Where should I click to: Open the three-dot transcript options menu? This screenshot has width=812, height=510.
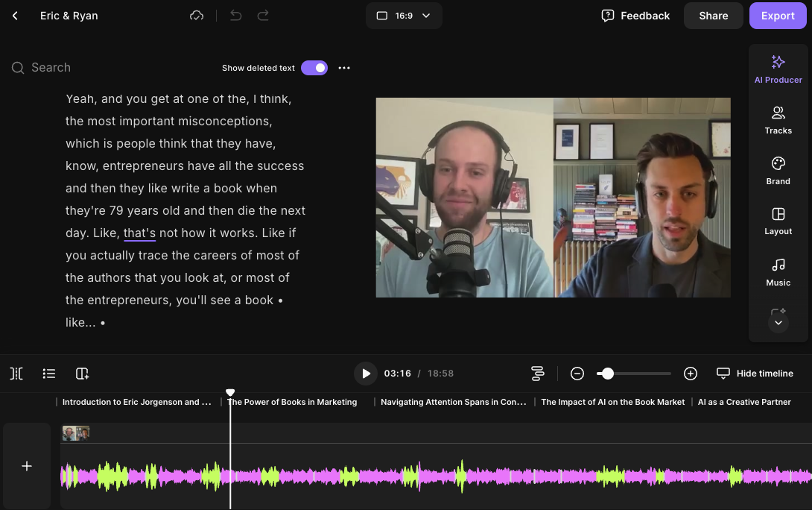tap(344, 68)
